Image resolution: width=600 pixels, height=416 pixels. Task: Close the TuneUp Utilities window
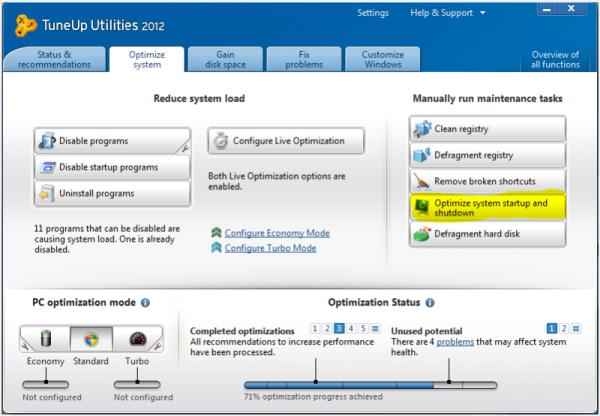coord(571,9)
